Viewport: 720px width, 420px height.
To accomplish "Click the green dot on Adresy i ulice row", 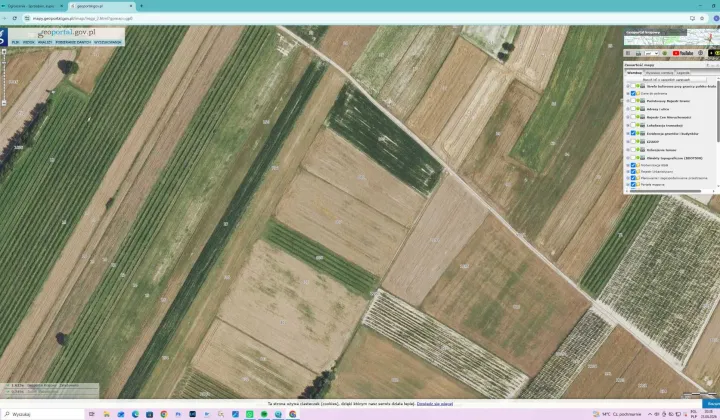I will click(638, 109).
